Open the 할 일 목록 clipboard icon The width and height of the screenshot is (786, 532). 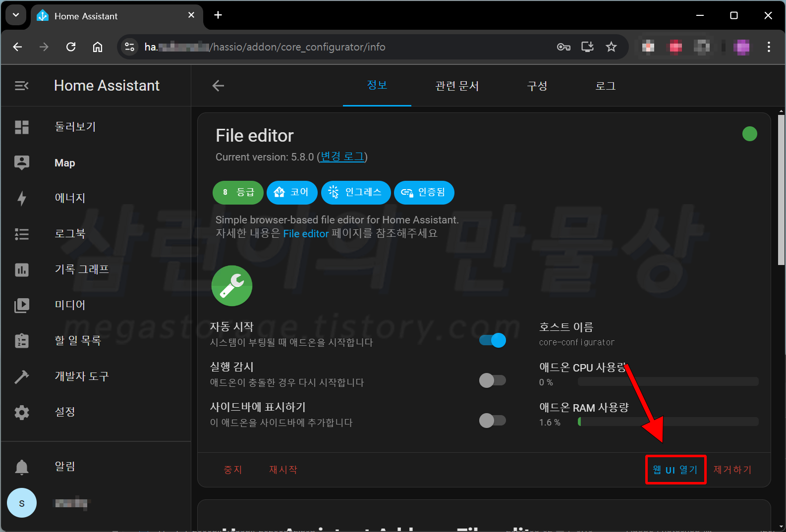tap(22, 341)
